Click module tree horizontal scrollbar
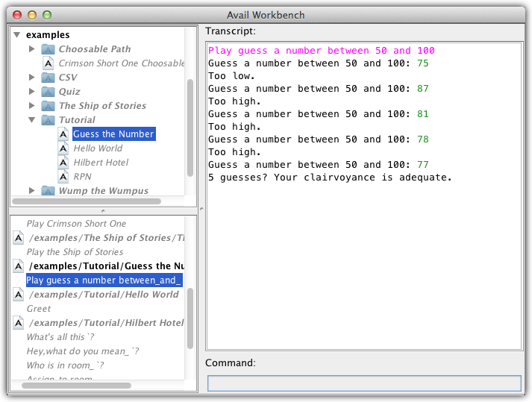 87,201
